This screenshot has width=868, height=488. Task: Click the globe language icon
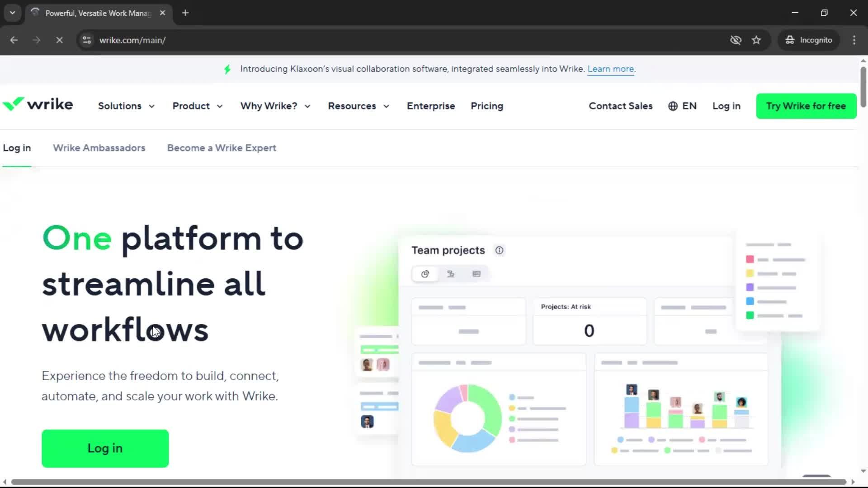673,106
